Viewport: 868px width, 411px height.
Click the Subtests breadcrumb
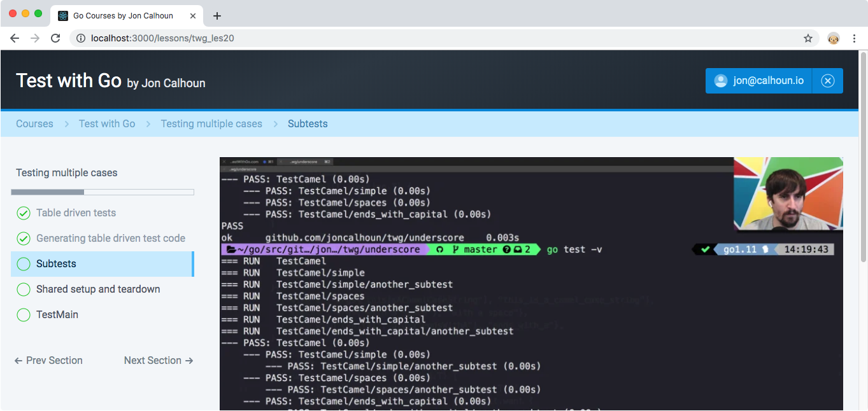[x=308, y=124]
